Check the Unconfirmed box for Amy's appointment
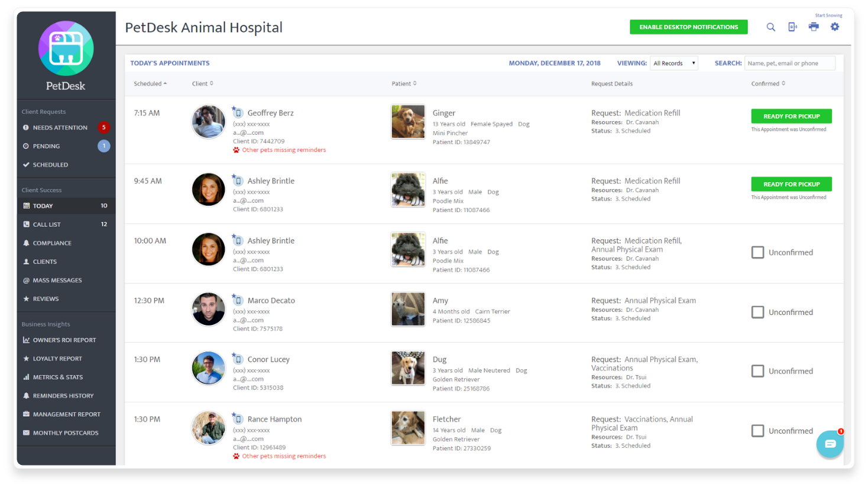Viewport: 868px width, 488px height. 757,312
